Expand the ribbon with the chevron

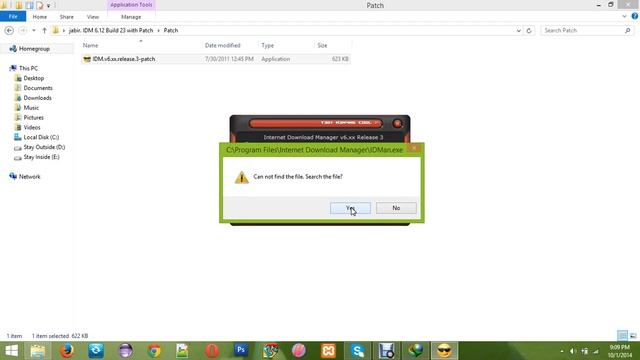coord(624,17)
